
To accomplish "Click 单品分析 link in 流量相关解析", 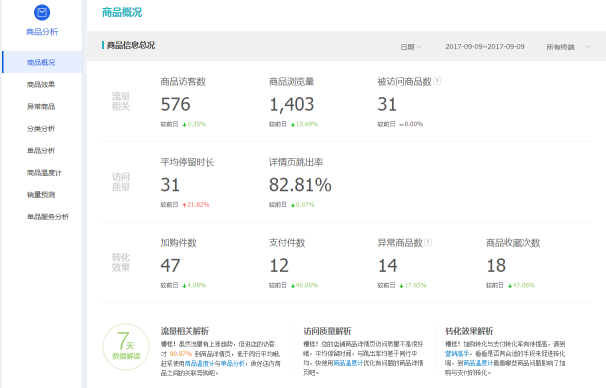I will 232,363.
